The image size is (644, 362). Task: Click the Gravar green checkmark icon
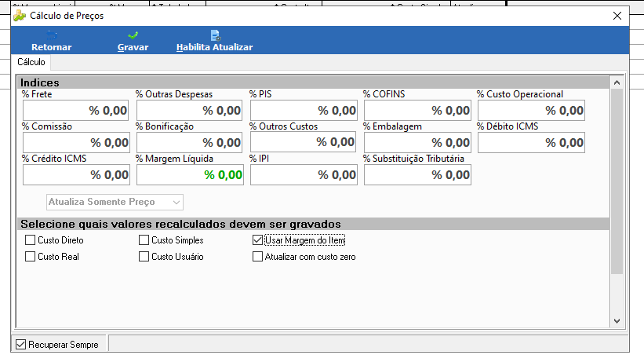(133, 35)
